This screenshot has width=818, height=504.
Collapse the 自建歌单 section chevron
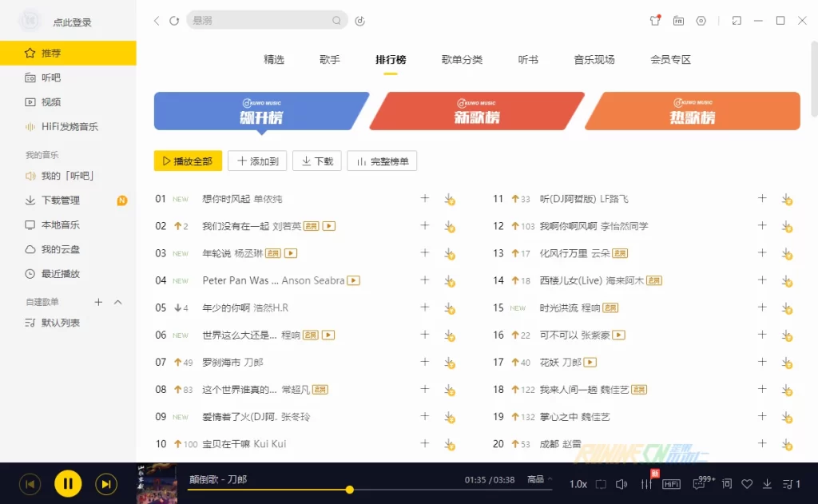[118, 302]
